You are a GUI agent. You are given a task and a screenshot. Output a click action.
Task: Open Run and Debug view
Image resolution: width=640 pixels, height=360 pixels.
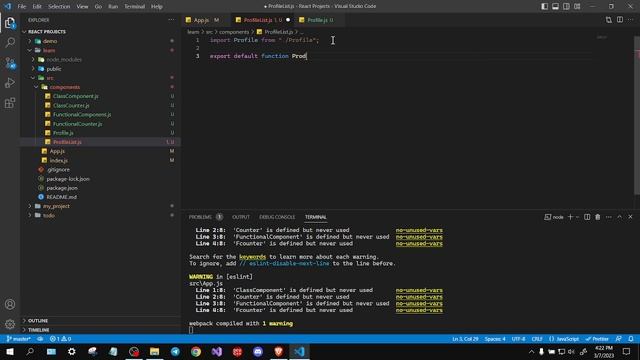pyautogui.click(x=10, y=83)
